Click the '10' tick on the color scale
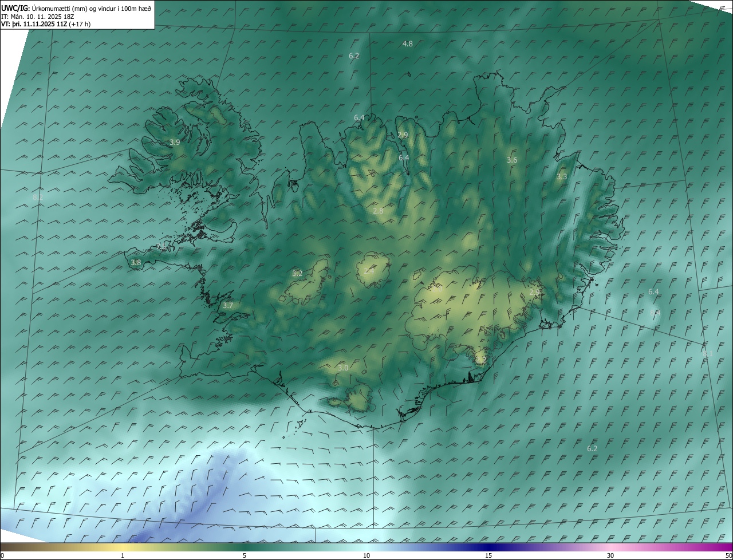The height and width of the screenshot is (560, 733). click(x=366, y=555)
